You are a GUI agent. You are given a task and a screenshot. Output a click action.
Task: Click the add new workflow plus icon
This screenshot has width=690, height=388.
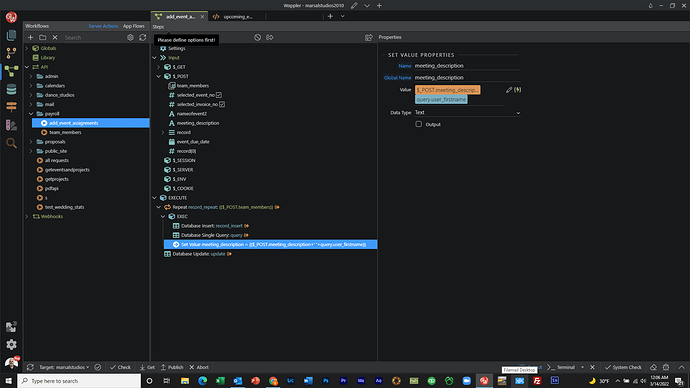point(30,37)
